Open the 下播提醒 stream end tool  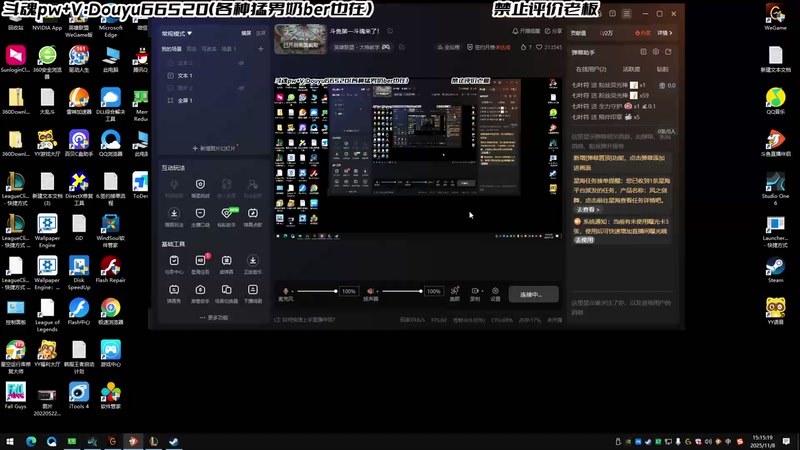pos(253,293)
